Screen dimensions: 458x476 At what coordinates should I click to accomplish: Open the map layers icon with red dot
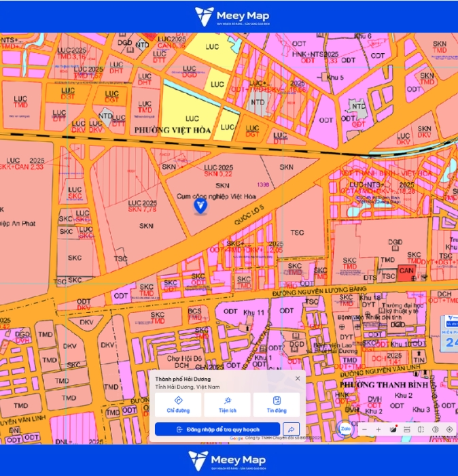click(x=393, y=429)
